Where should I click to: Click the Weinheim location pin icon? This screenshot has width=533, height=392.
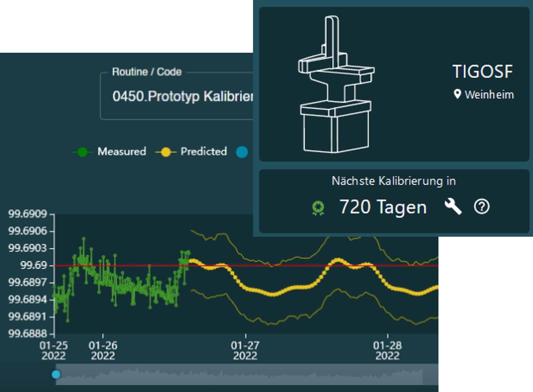pos(457,94)
